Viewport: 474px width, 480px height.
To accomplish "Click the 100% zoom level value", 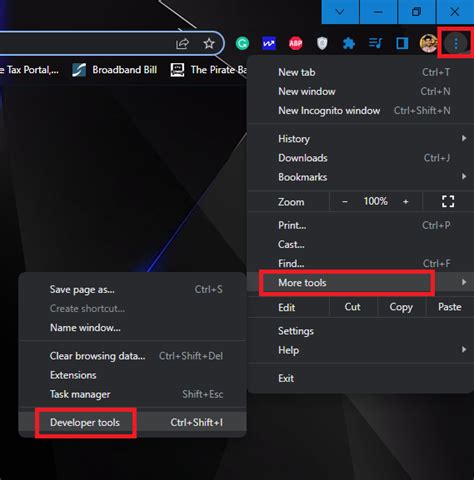I will pos(375,201).
